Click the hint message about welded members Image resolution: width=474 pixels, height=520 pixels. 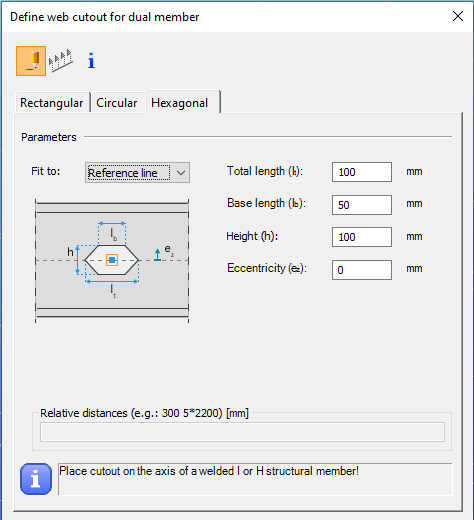pos(209,471)
